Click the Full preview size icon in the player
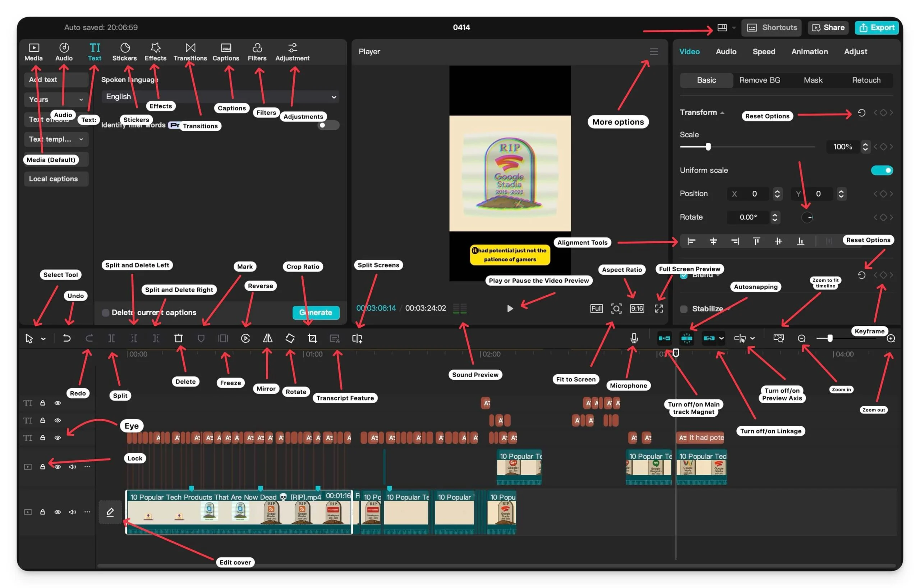920x588 pixels. pos(597,309)
